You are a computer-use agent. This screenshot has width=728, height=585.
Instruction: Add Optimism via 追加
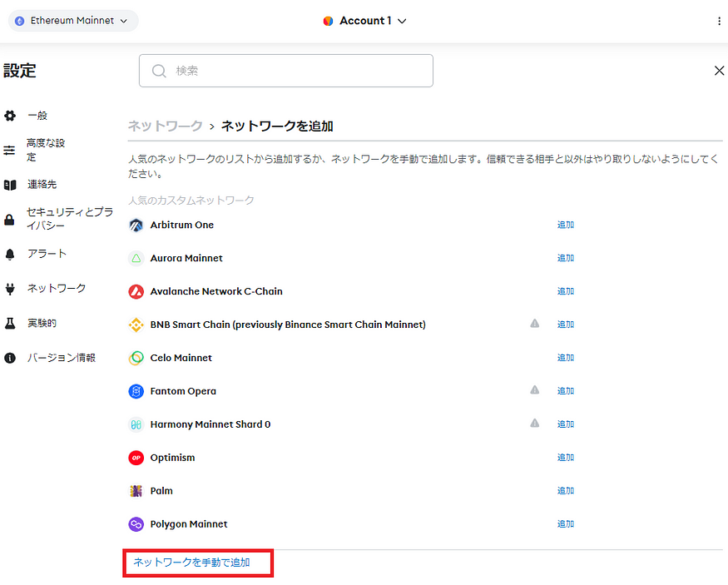[566, 458]
